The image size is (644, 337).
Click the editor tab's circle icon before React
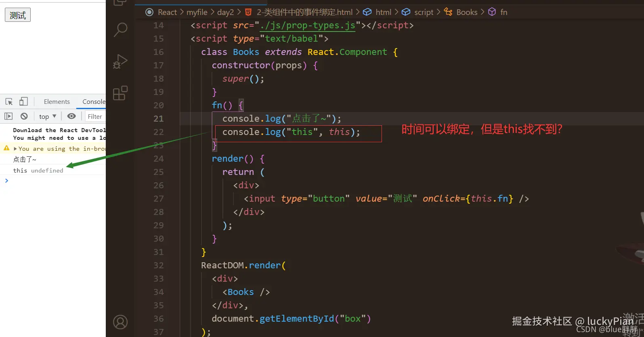(149, 12)
